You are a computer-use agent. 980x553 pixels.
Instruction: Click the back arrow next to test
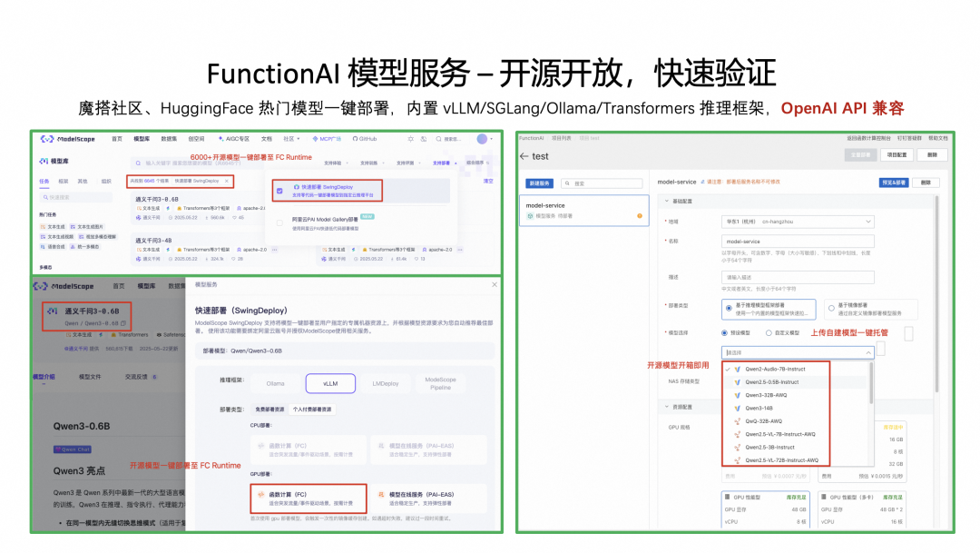(524, 156)
